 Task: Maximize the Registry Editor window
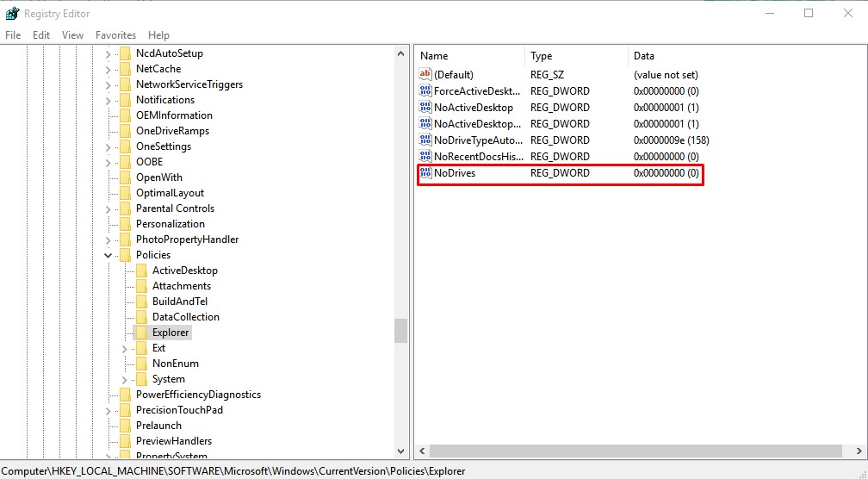pyautogui.click(x=809, y=13)
